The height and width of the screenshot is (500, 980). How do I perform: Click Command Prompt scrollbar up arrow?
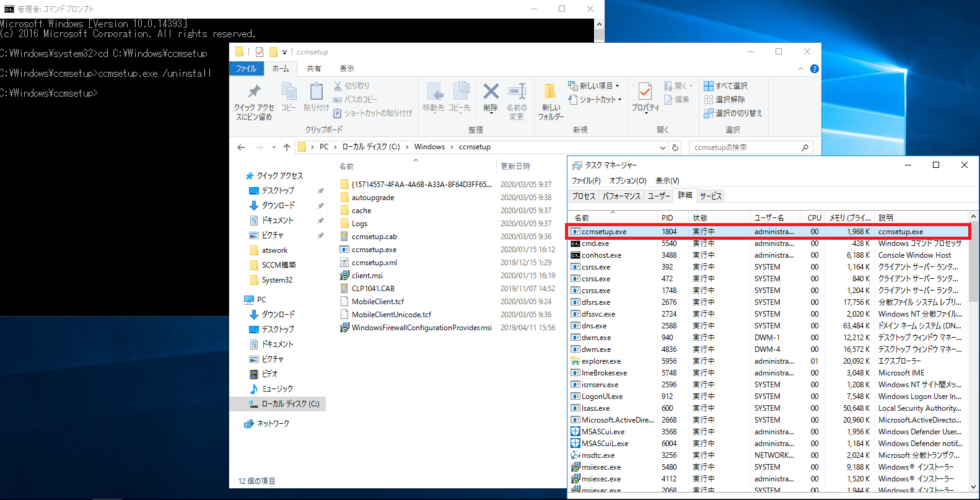pos(598,24)
